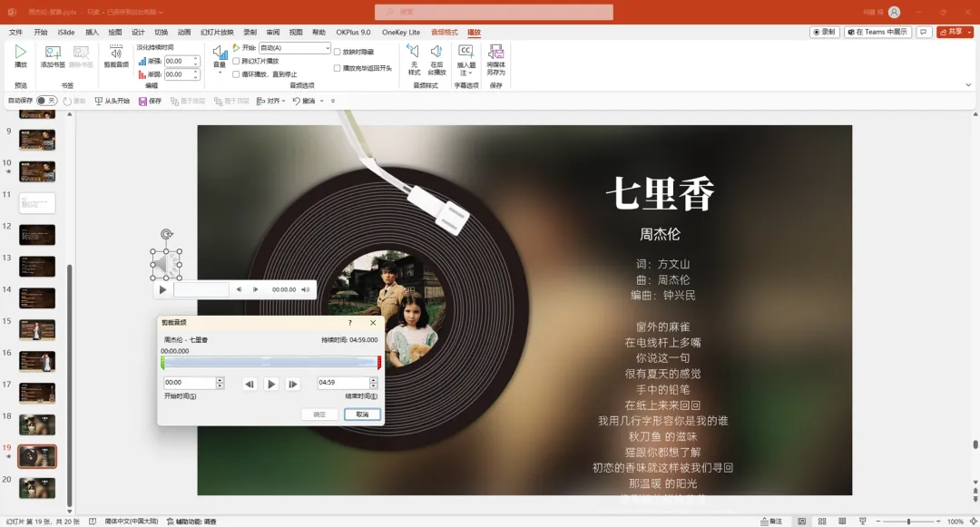Mute volume in slide media bar
This screenshot has width=980, height=527.
click(306, 289)
